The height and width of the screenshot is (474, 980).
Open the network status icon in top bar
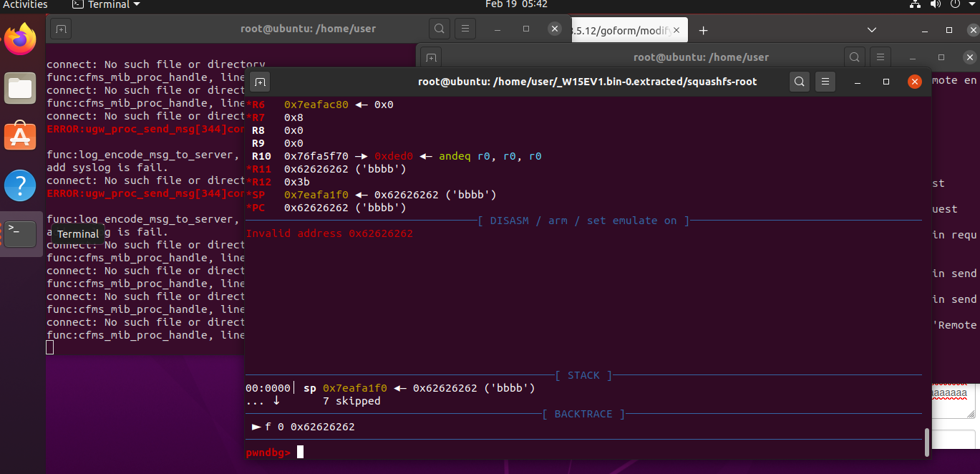916,4
